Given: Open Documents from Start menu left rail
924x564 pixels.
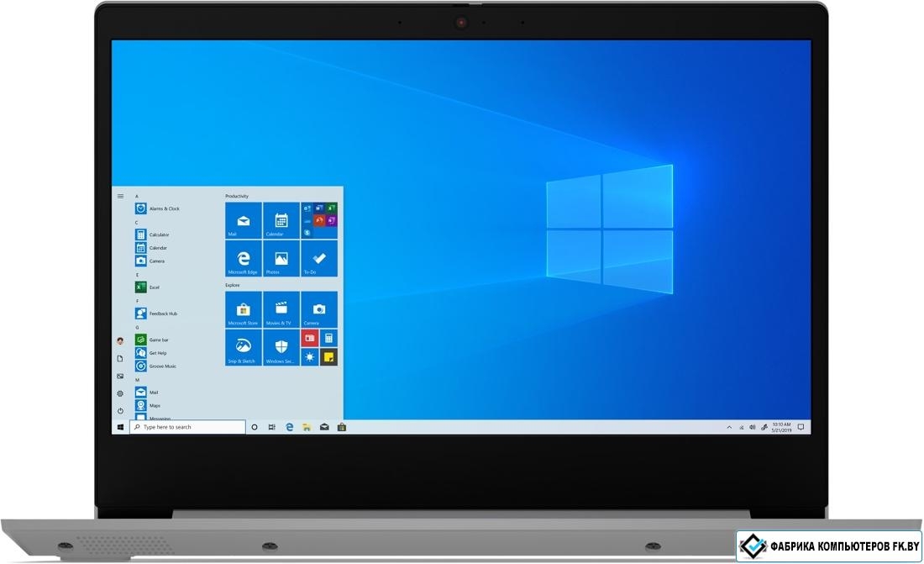Looking at the screenshot, I should (120, 358).
